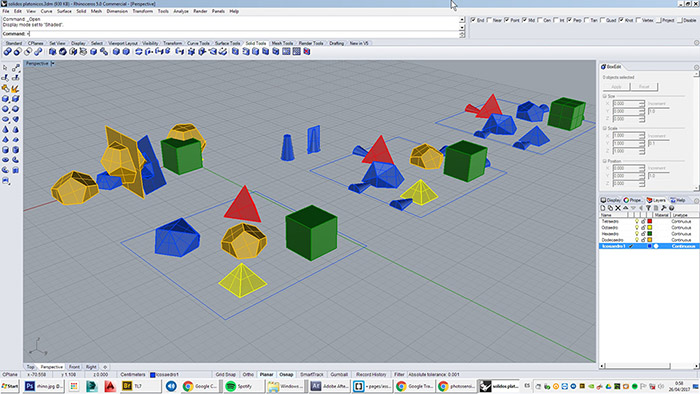The width and height of the screenshot is (700, 394).
Task: Lock the Hexaedro layer
Action: click(643, 234)
